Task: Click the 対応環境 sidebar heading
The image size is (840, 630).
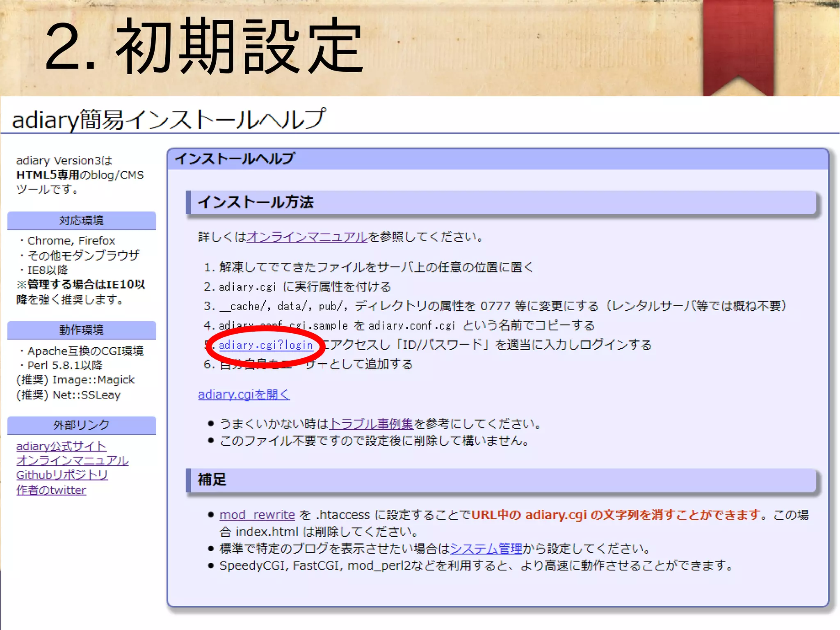Action: pos(82,220)
